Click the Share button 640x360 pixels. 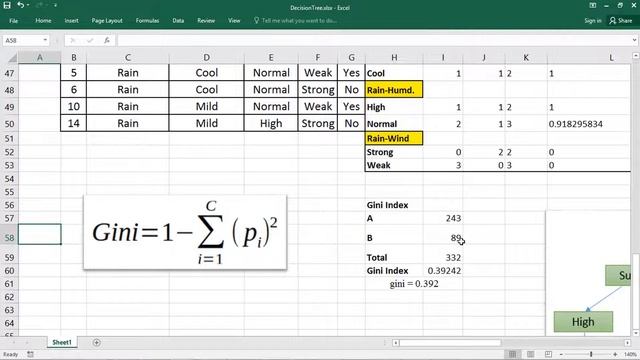(621, 20)
